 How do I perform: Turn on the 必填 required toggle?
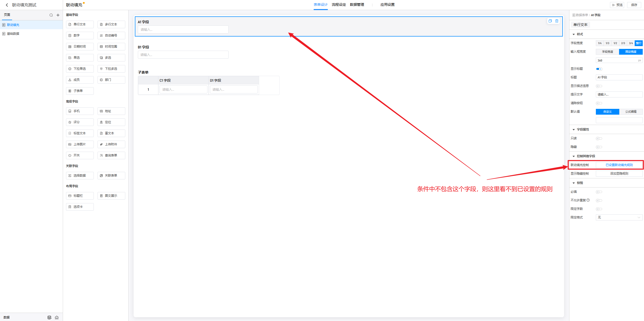(x=599, y=192)
